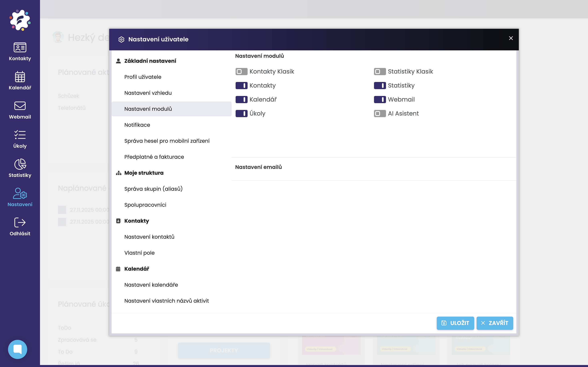This screenshot has height=367, width=588.
Task: Open the Notifikace settings item
Action: point(137,125)
